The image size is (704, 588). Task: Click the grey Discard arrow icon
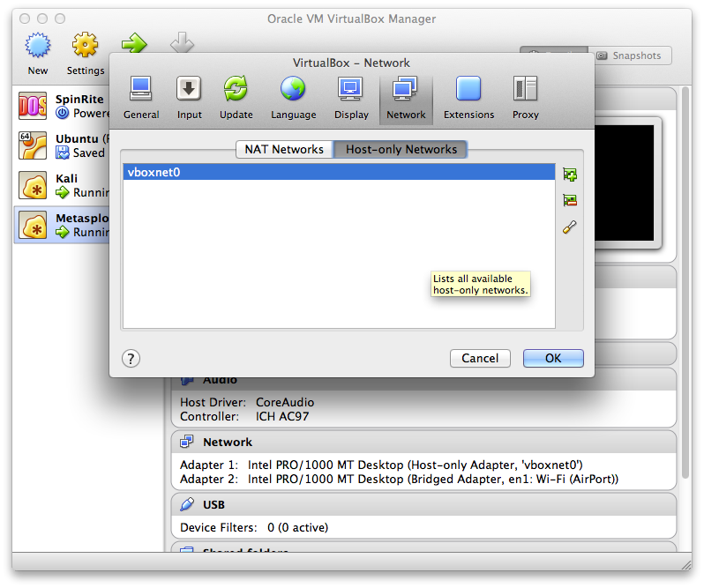pyautogui.click(x=182, y=42)
